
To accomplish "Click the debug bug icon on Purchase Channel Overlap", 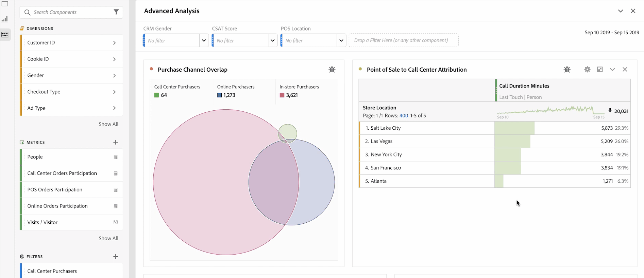I will 332,70.
